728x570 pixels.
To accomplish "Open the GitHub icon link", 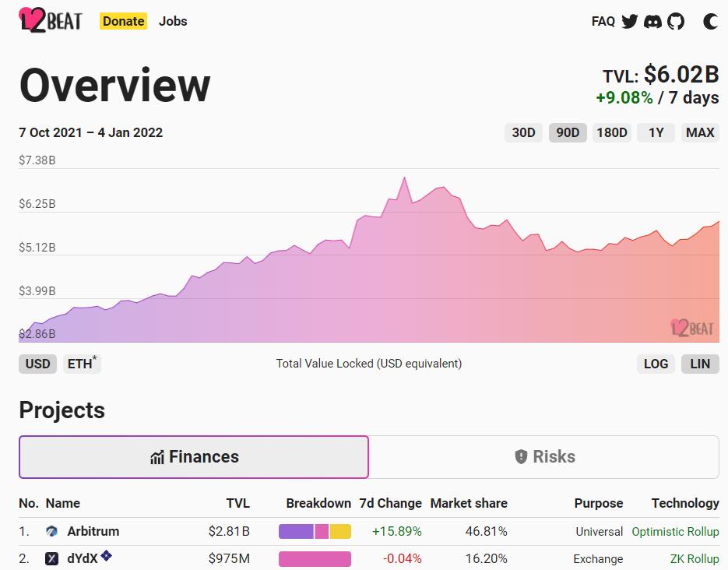I will 676,22.
